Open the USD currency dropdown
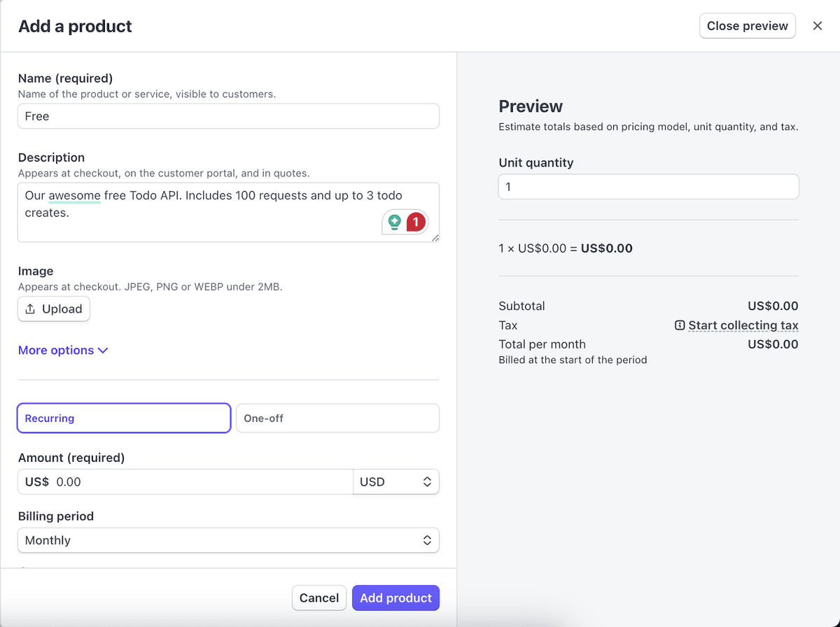Image resolution: width=840 pixels, height=627 pixels. (396, 481)
